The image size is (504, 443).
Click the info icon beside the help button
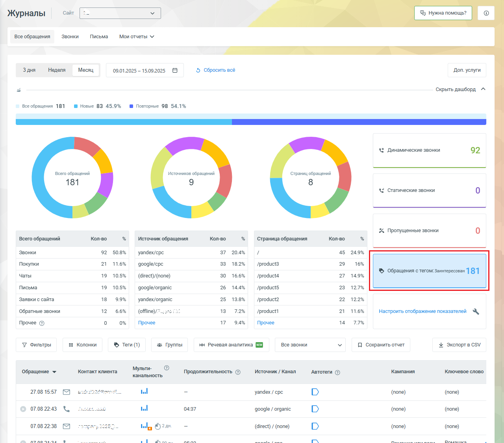point(486,13)
